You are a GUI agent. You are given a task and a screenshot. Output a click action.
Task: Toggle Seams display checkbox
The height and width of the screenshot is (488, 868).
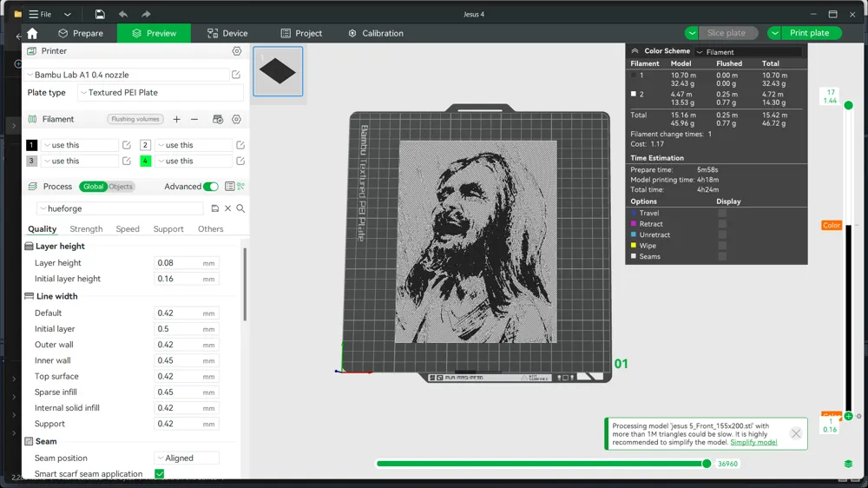tap(722, 256)
